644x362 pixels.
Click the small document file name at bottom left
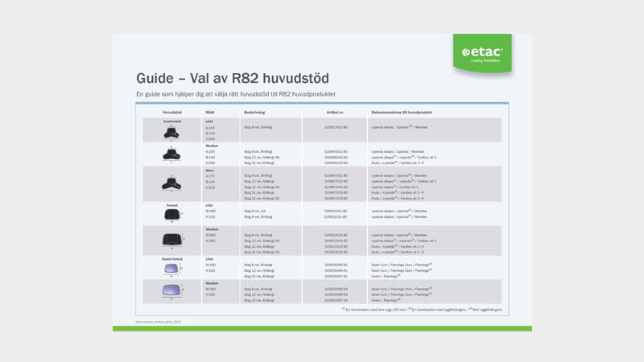158,322
